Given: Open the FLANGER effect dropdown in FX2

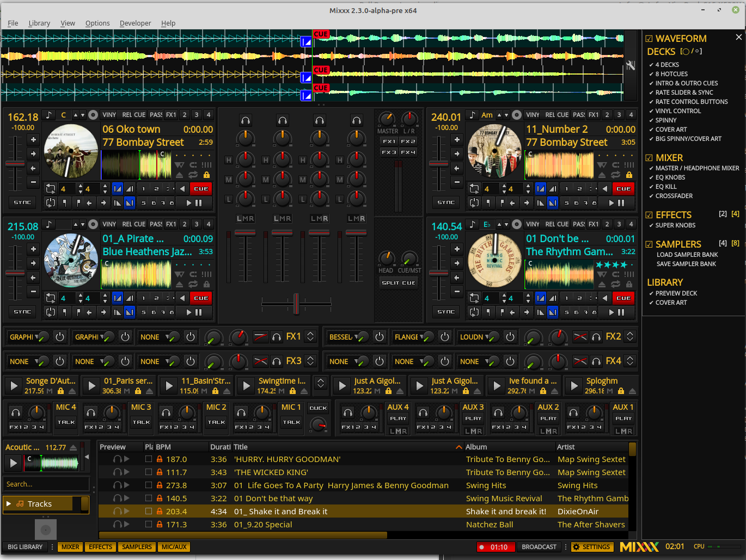Looking at the screenshot, I should click(x=409, y=337).
